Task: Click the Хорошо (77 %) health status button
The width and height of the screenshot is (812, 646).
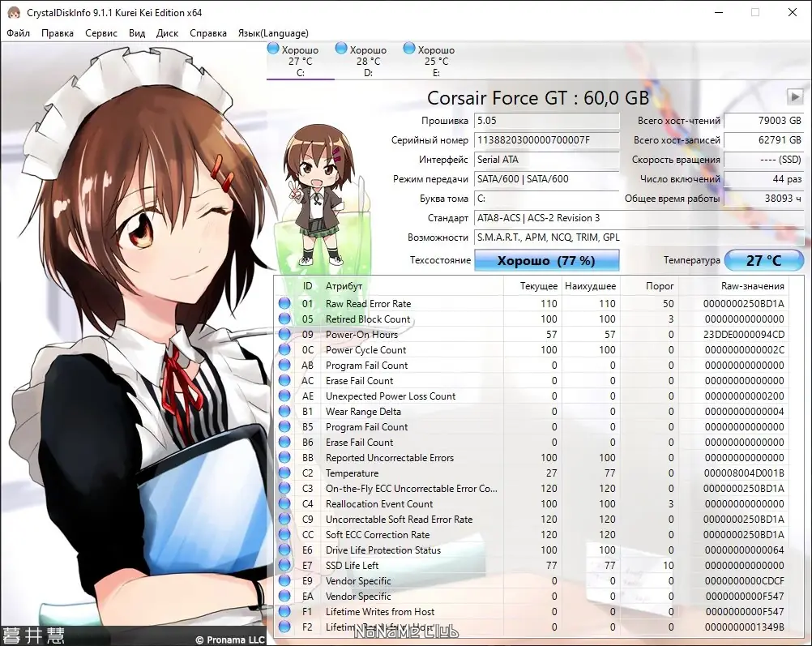Action: (547, 260)
